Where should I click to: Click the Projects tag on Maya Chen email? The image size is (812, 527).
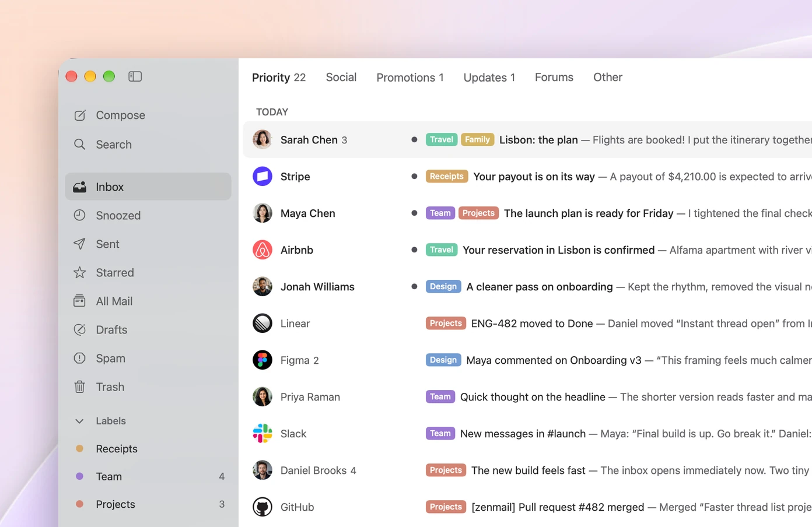(479, 213)
